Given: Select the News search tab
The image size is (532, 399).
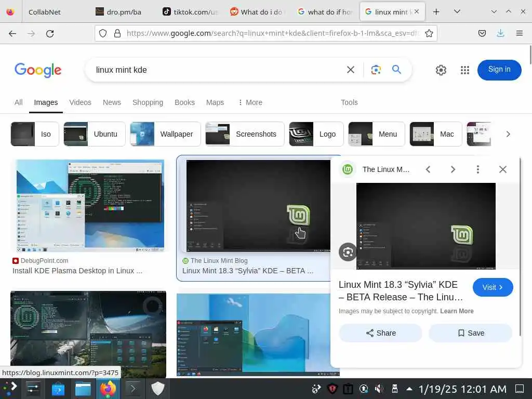Looking at the screenshot, I should [x=112, y=102].
